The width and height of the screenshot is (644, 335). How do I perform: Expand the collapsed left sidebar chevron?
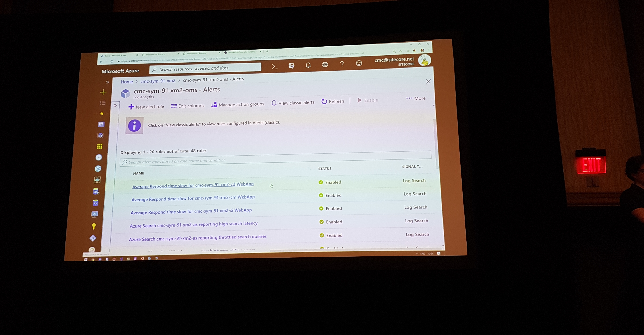click(107, 82)
